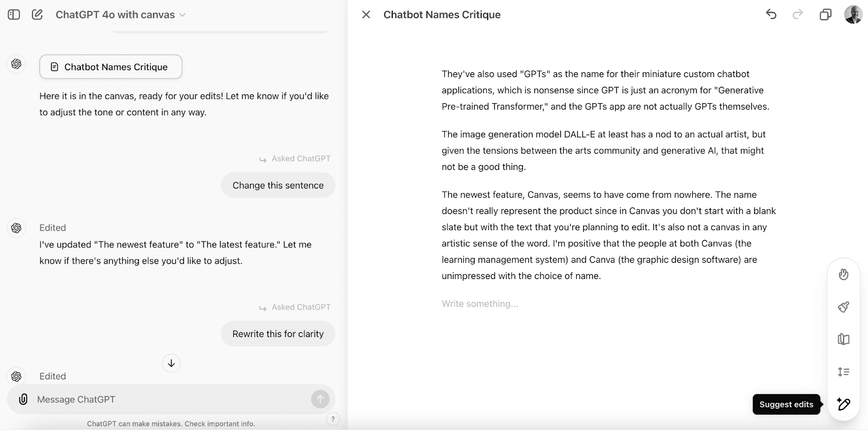Open the Reading level tool

(844, 339)
